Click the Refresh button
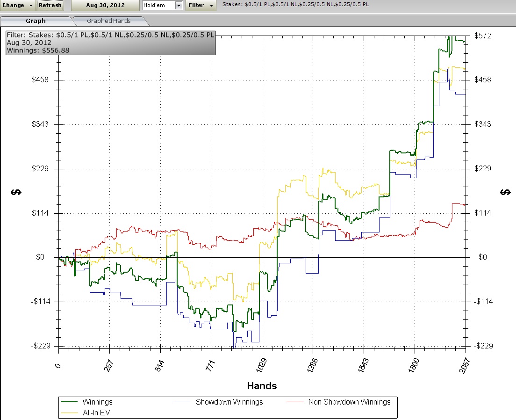Viewport: 516px width, 420px height. click(x=50, y=5)
